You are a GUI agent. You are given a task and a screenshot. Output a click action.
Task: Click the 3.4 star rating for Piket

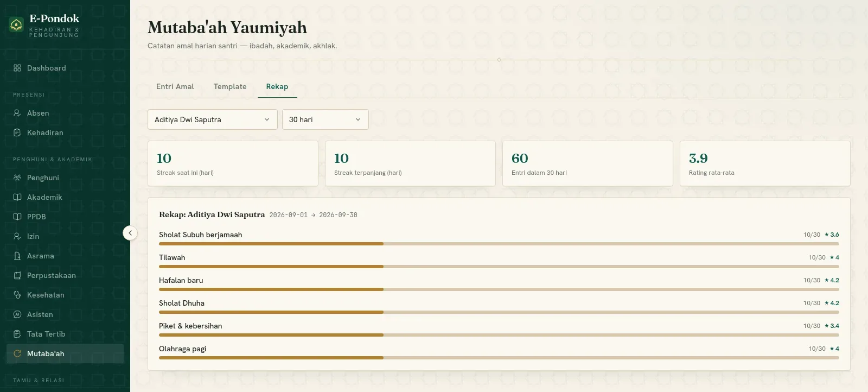pos(832,326)
